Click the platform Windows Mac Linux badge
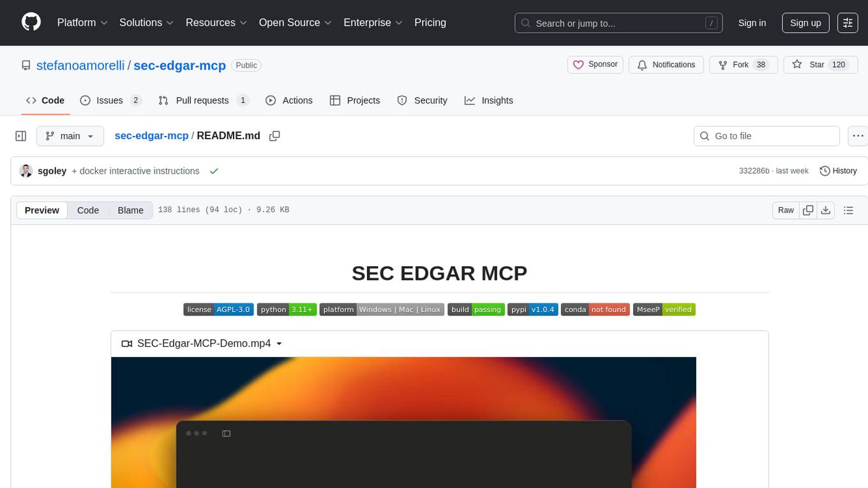 (382, 309)
